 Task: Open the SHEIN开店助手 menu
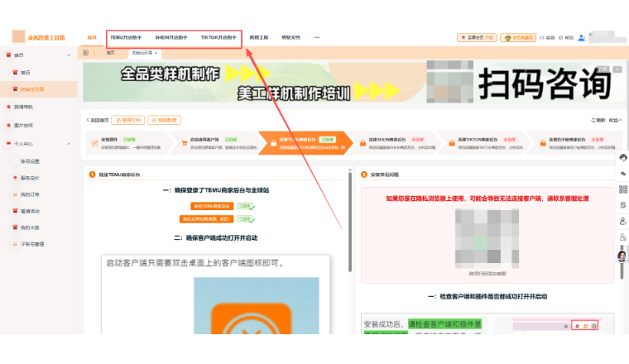click(171, 38)
